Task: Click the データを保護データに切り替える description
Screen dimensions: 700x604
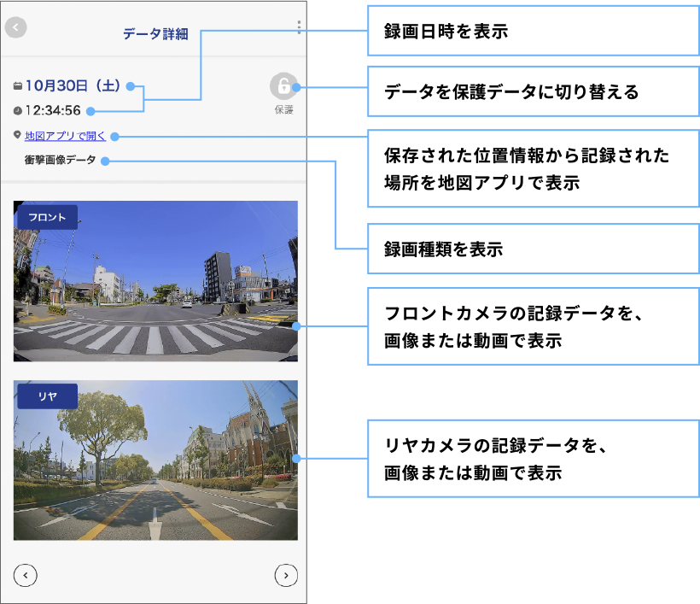Action: (x=534, y=91)
